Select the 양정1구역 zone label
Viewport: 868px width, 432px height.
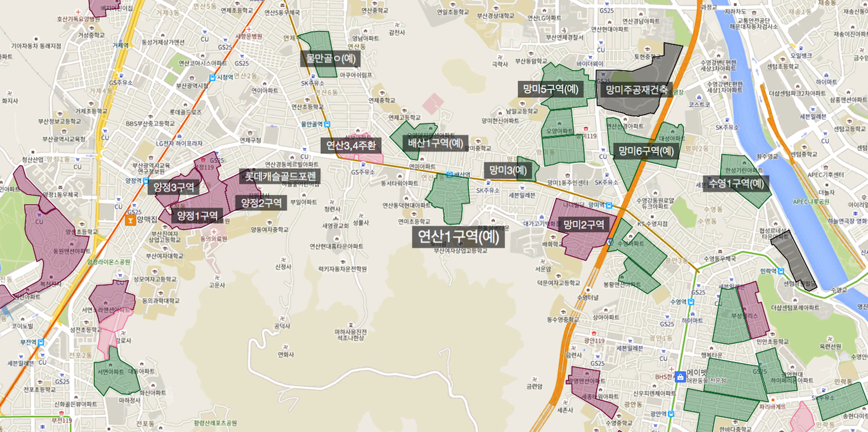tap(197, 216)
